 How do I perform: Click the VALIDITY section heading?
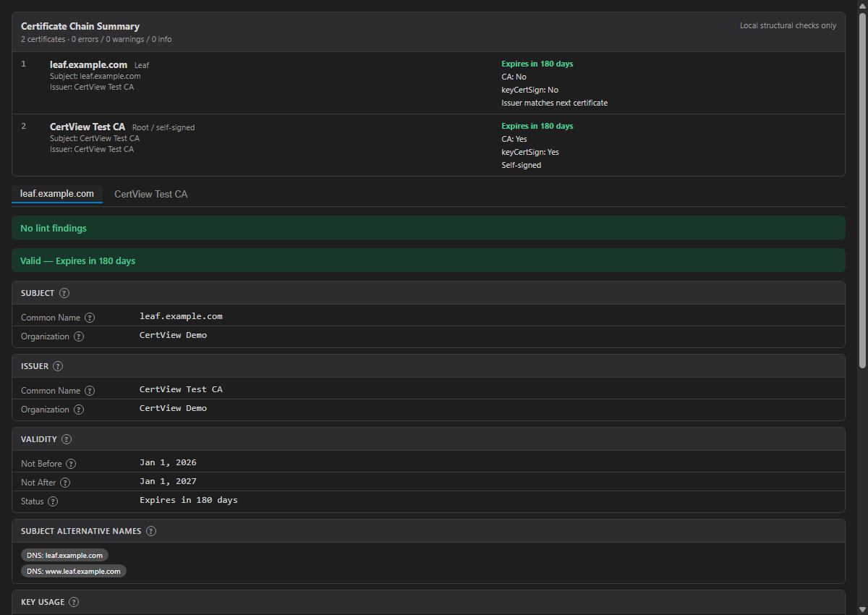point(39,439)
